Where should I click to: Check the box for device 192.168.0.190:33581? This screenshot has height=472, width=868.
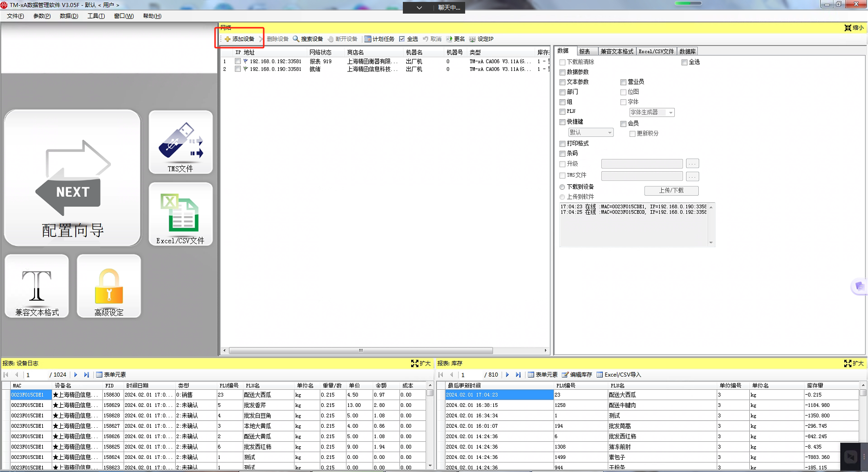[x=237, y=69]
